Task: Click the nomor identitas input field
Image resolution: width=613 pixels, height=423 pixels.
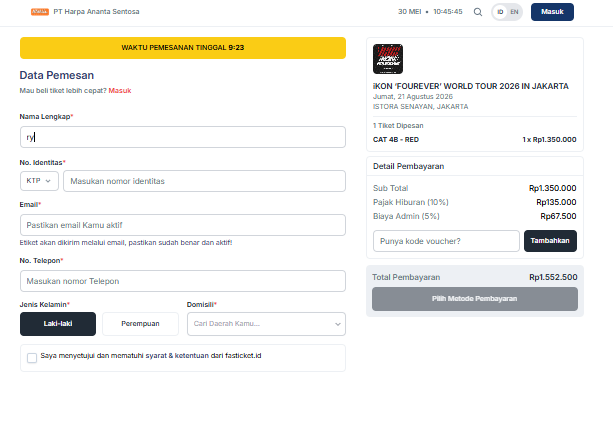Action: (x=204, y=181)
